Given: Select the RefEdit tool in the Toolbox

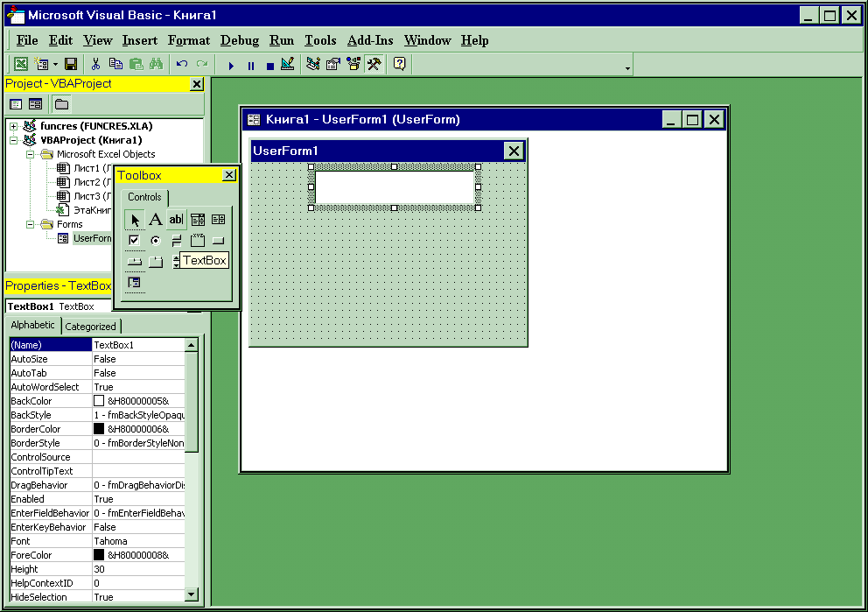Looking at the screenshot, I should pyautogui.click(x=135, y=283).
